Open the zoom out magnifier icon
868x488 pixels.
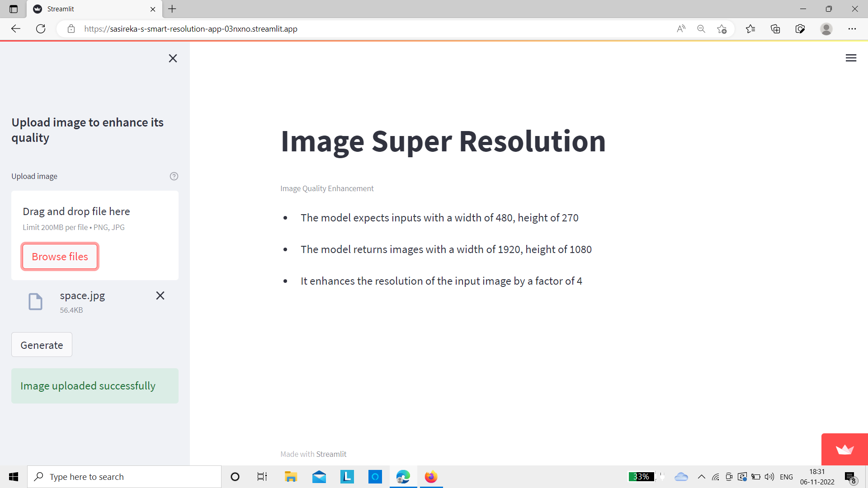(701, 29)
